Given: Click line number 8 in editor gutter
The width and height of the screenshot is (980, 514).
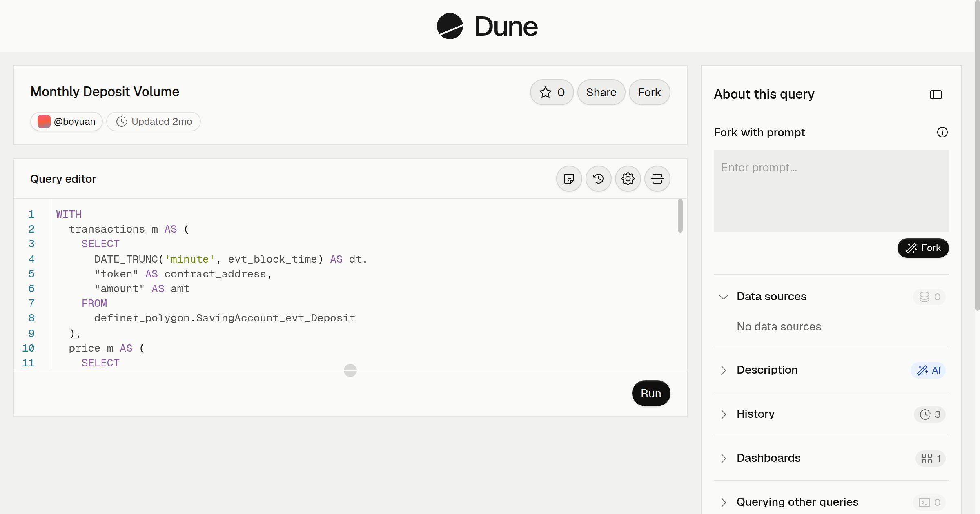Looking at the screenshot, I should coord(31,318).
